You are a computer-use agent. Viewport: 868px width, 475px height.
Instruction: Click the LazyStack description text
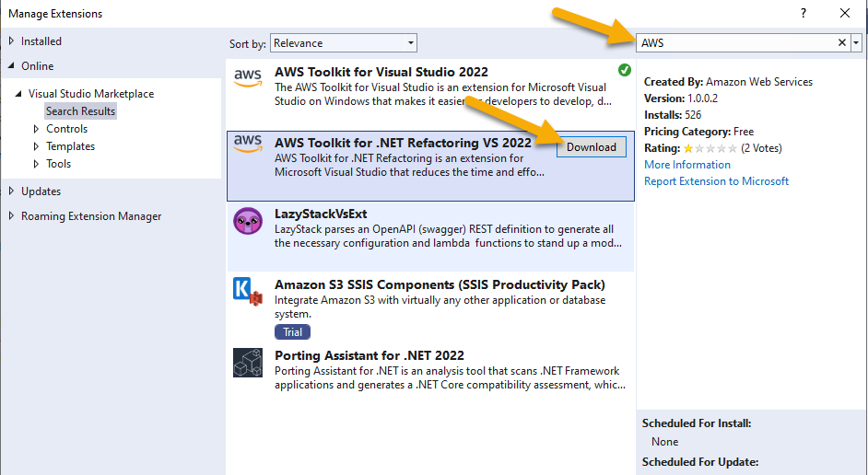click(448, 236)
